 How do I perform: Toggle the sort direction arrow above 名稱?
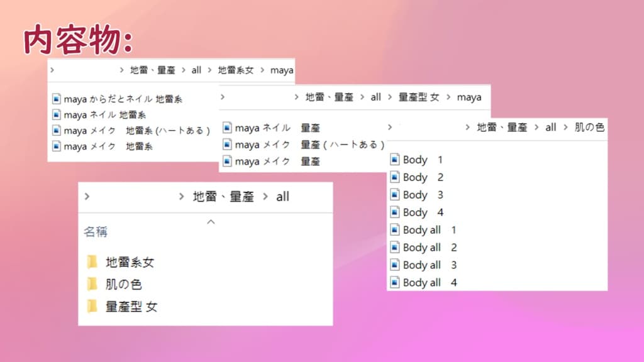coord(211,221)
